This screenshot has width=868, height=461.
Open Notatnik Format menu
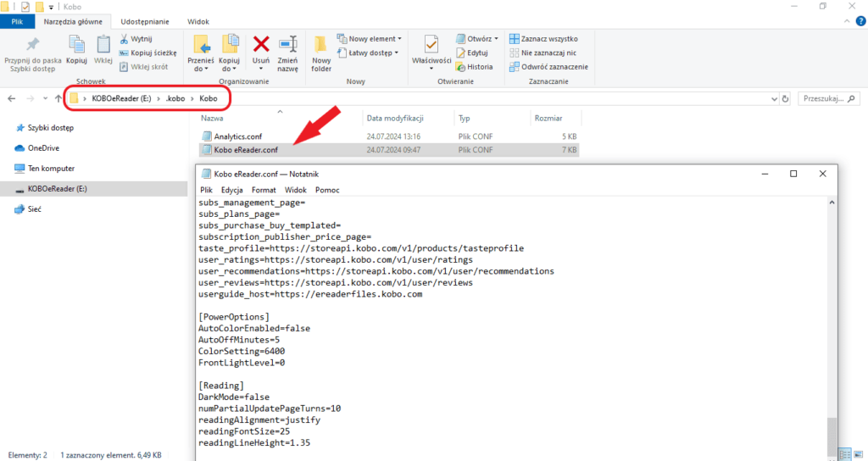click(264, 190)
